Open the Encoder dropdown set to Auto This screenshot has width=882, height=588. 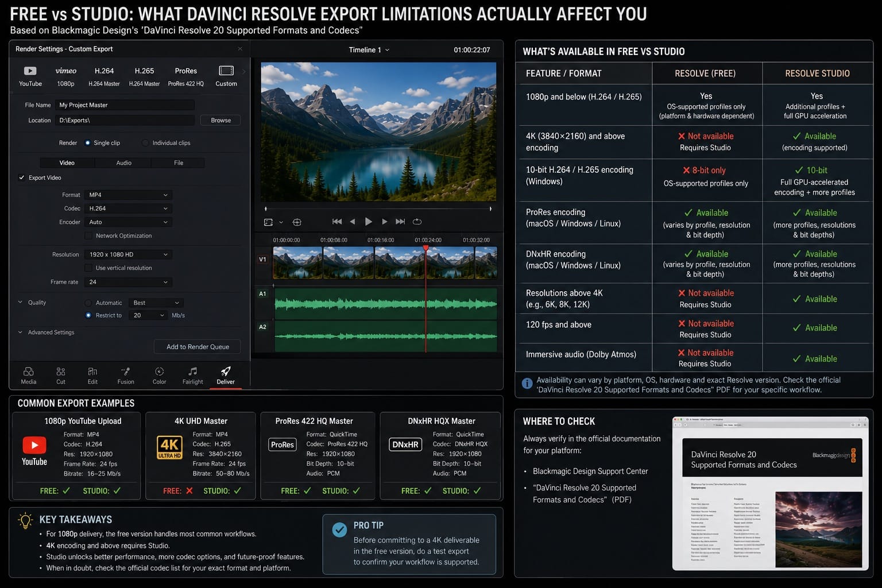[x=128, y=222]
